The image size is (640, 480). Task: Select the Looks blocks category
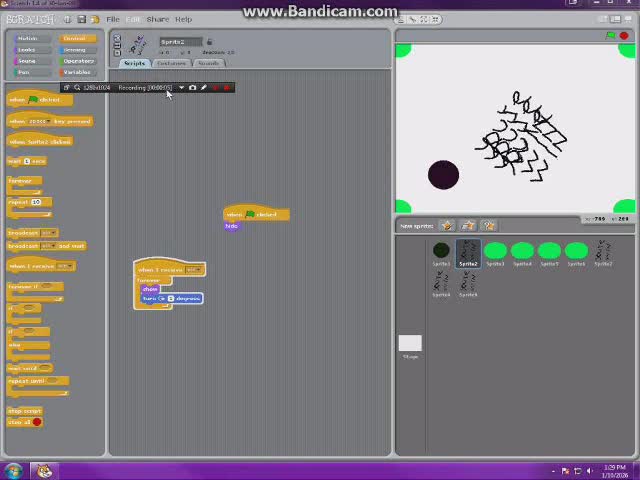pos(33,50)
